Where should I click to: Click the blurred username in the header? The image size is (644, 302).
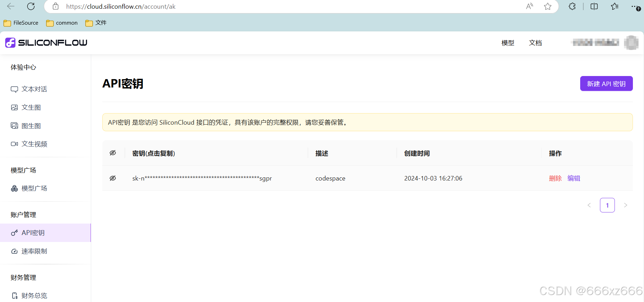(595, 43)
